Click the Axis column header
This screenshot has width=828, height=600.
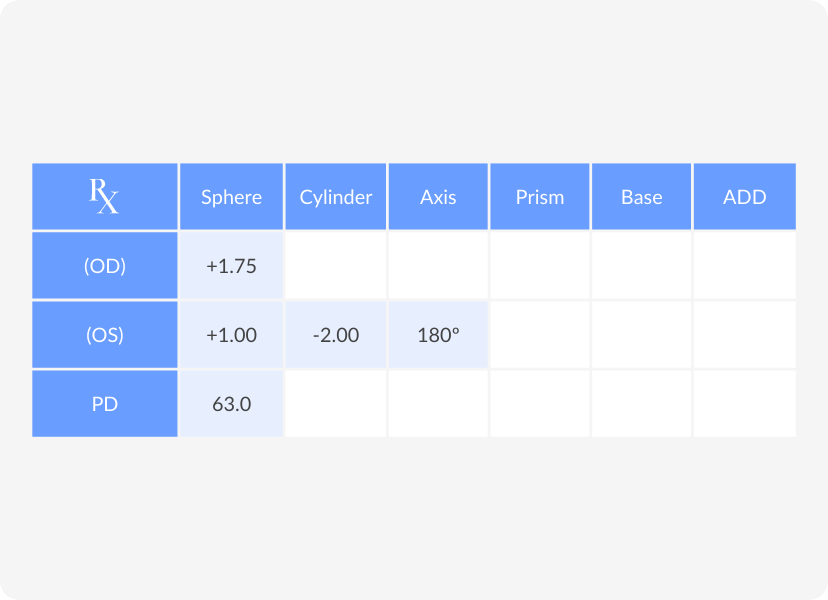(x=438, y=196)
